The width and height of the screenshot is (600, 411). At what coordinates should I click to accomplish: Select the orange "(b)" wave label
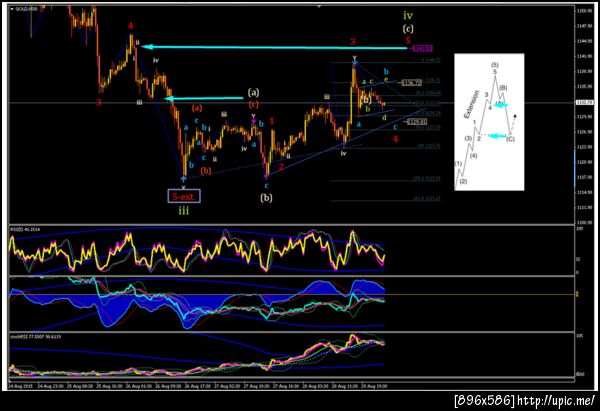click(206, 171)
